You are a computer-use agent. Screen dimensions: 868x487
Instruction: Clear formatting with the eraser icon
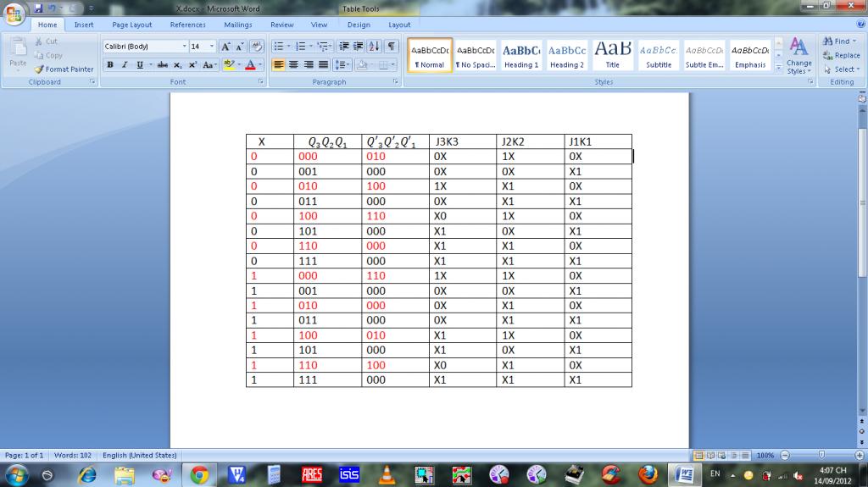coord(256,47)
